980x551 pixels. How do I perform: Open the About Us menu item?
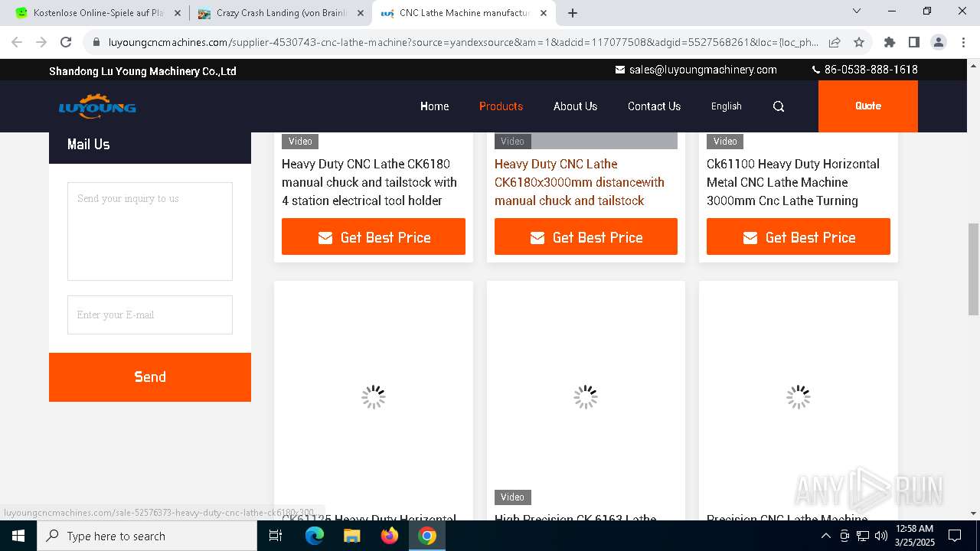click(575, 106)
